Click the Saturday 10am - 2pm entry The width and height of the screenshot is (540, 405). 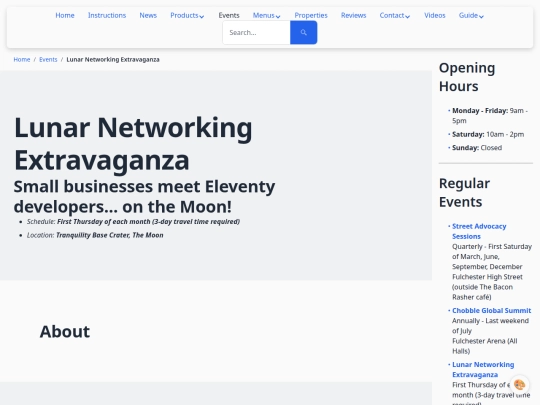tap(488, 134)
